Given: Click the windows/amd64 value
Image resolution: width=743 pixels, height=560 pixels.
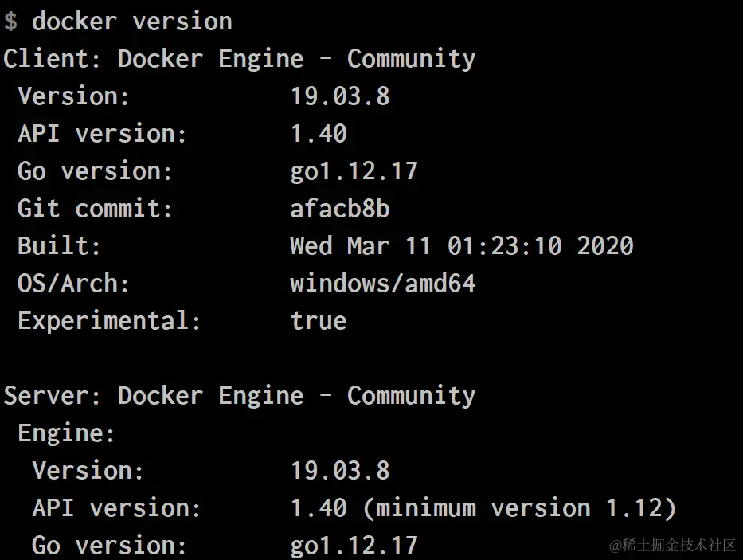Looking at the screenshot, I should (x=383, y=284).
